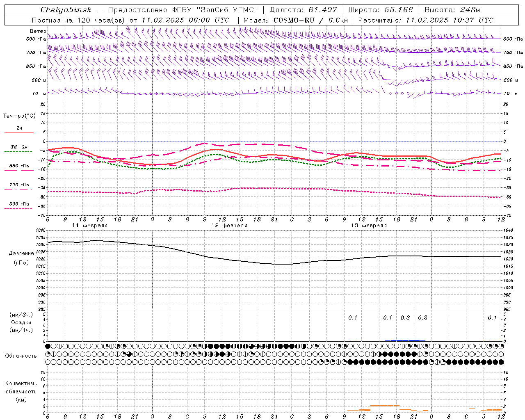
Task: Click the Ветер wind section label
Action: click(38, 31)
